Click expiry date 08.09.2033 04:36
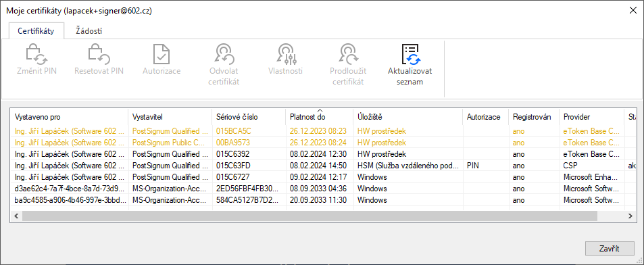 click(x=318, y=189)
